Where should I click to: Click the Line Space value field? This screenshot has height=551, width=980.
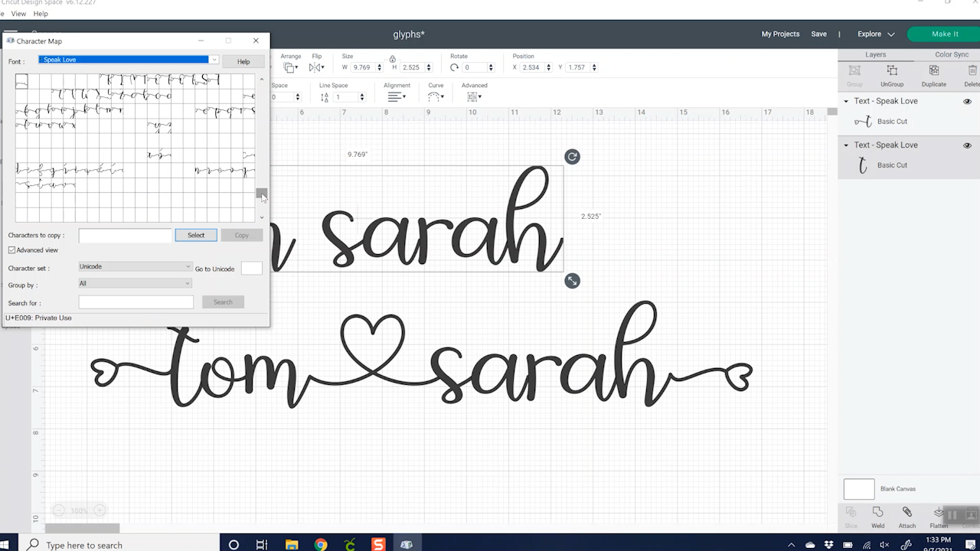pyautogui.click(x=345, y=97)
